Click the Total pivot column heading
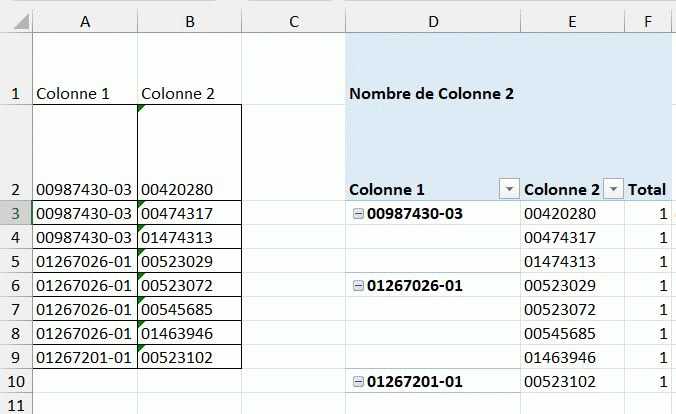 tap(647, 189)
